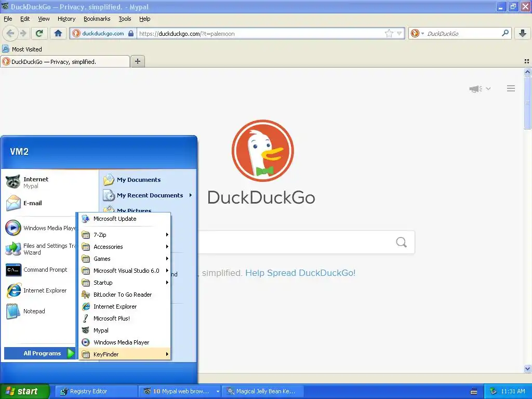The height and width of the screenshot is (399, 532).
Task: Click the search magnifier in browser search box
Action: tap(505, 33)
